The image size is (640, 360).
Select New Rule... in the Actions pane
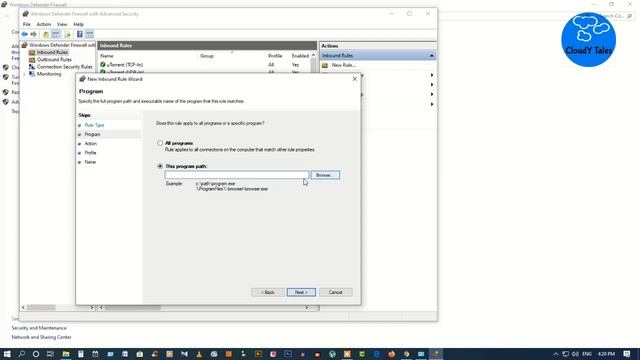tap(344, 65)
